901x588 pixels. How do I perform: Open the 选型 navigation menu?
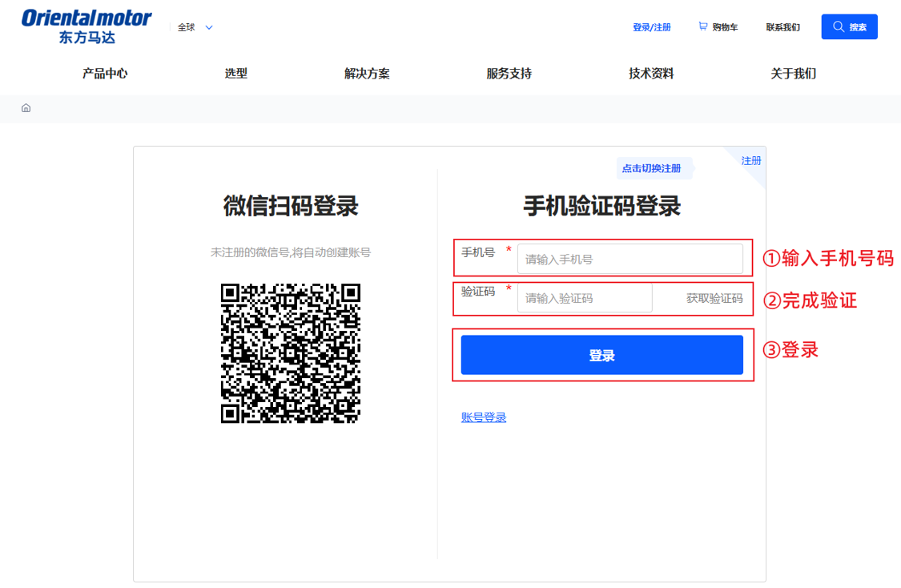[x=236, y=73]
